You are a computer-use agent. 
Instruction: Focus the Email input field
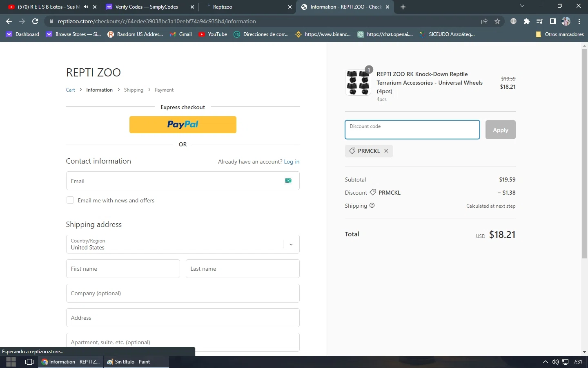183,181
